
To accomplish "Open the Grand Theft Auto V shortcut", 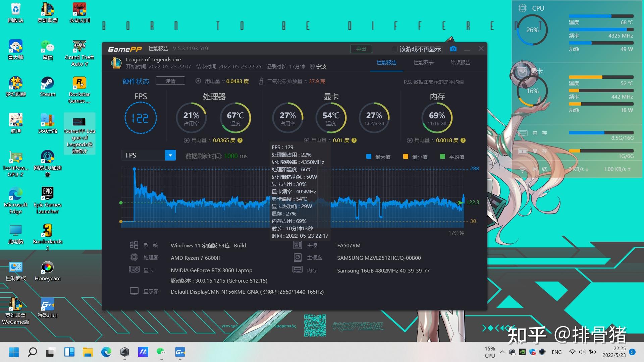I will pyautogui.click(x=79, y=53).
